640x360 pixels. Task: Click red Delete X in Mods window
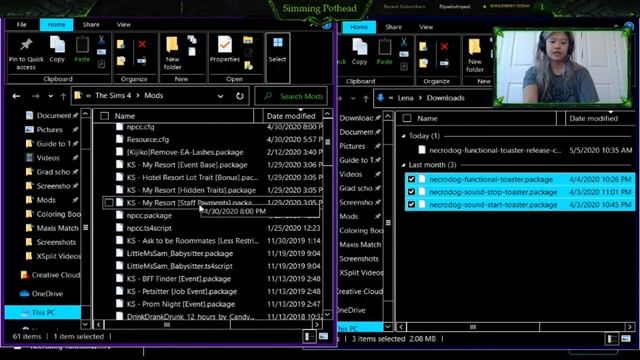tap(142, 44)
